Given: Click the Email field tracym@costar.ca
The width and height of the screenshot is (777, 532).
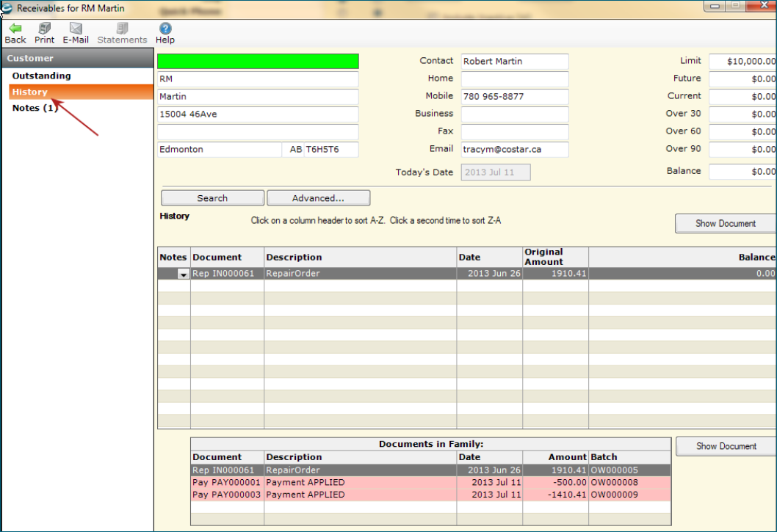Looking at the screenshot, I should point(514,149).
